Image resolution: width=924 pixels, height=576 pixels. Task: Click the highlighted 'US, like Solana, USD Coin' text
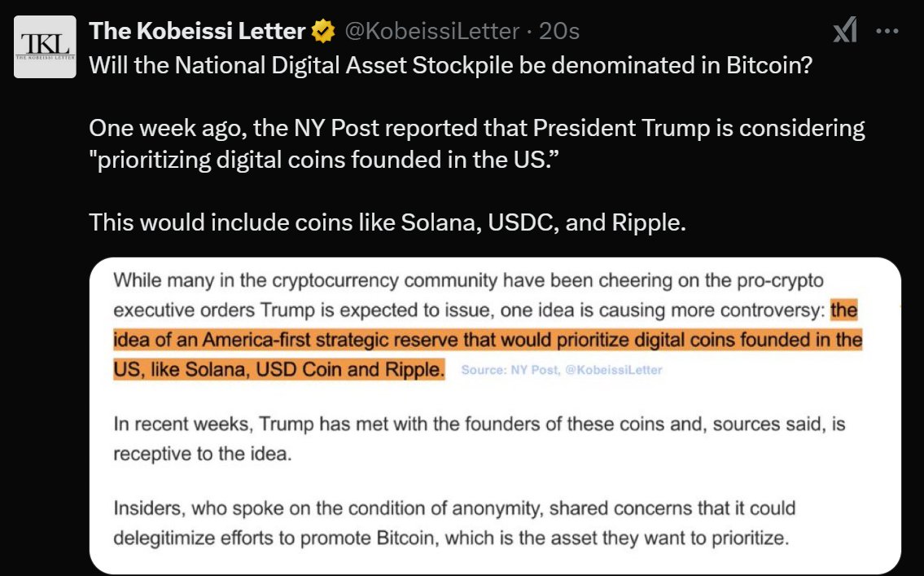[x=278, y=370]
